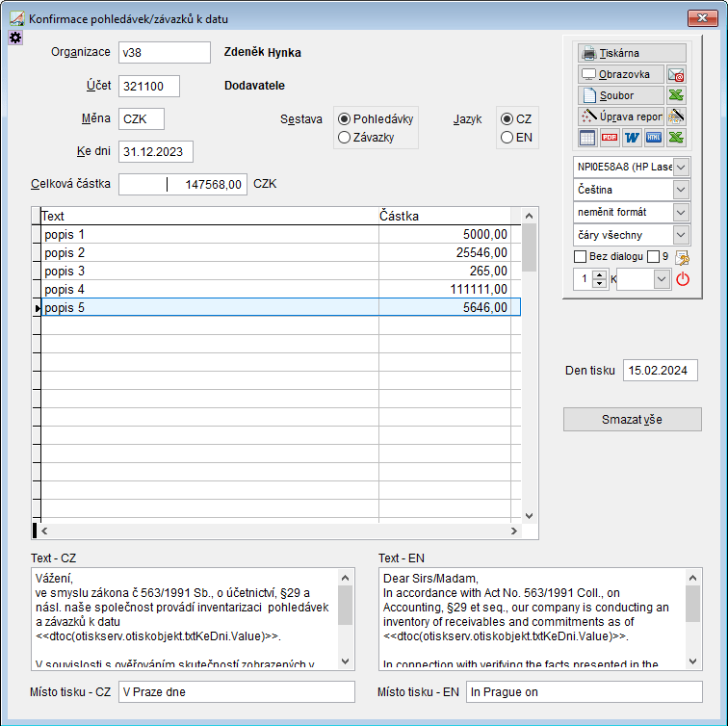Screen dimensions: 728x726
Task: Click the red power icon
Action: 683,279
